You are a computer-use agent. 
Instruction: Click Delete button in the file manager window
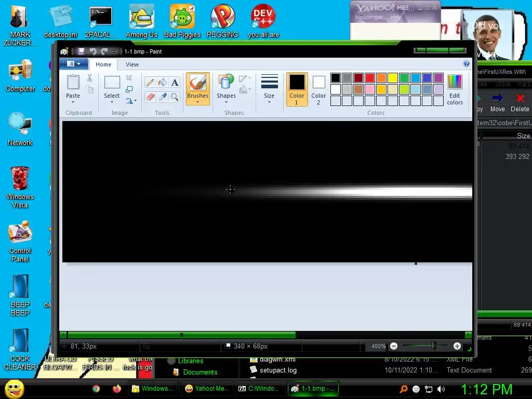point(520,103)
